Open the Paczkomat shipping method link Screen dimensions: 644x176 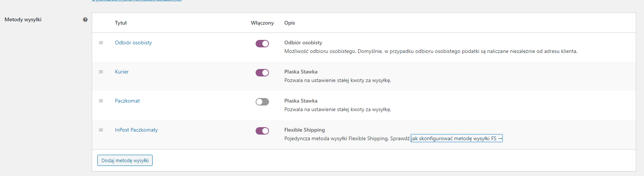pos(127,101)
